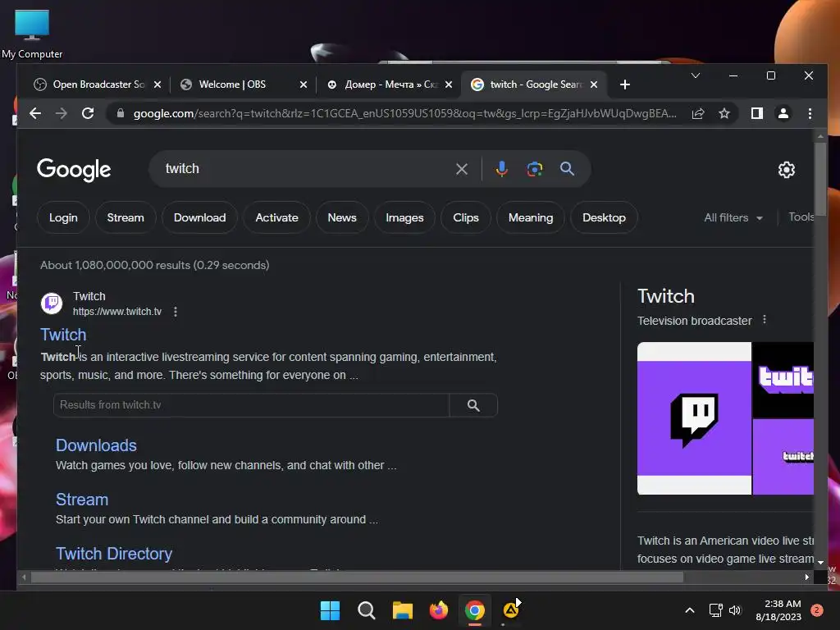Select the Download filter chip

200,217
